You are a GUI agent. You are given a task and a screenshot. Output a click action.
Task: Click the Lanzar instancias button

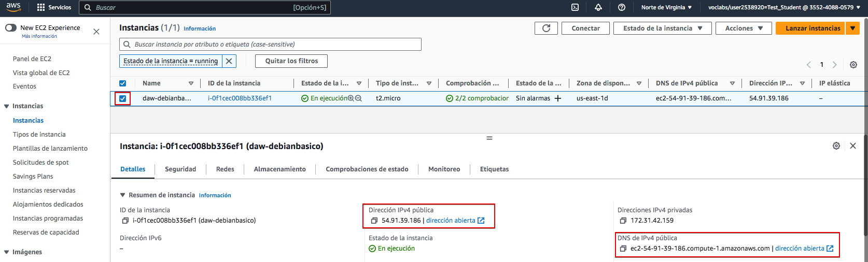810,28
